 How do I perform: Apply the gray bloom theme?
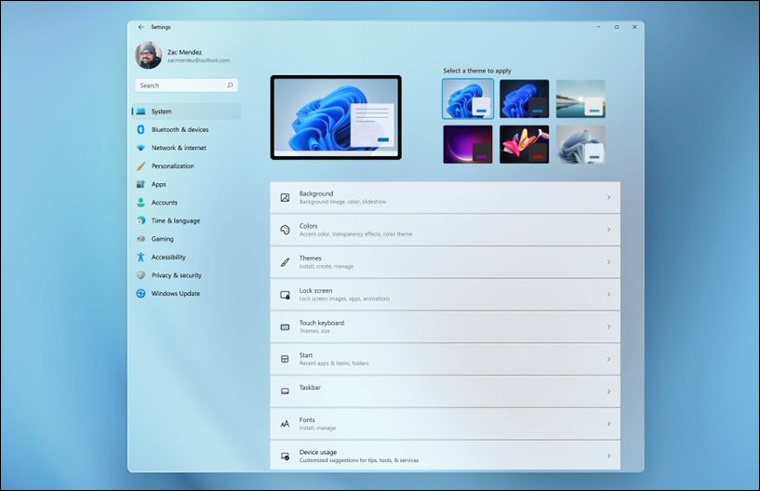(581, 144)
